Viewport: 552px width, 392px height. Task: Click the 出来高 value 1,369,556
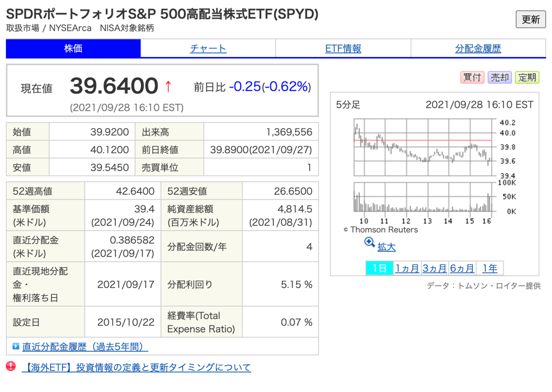click(x=289, y=133)
